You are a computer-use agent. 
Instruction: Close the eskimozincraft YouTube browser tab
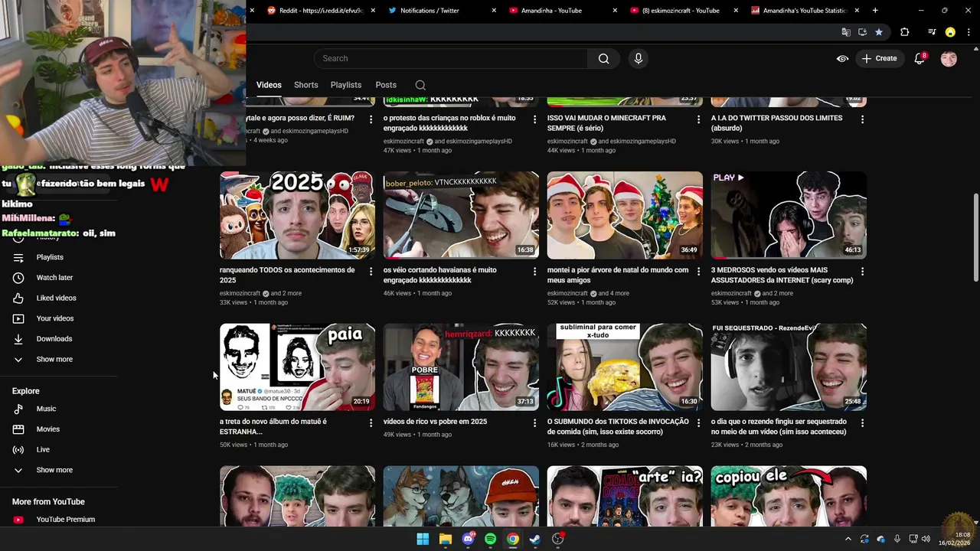coord(736,11)
